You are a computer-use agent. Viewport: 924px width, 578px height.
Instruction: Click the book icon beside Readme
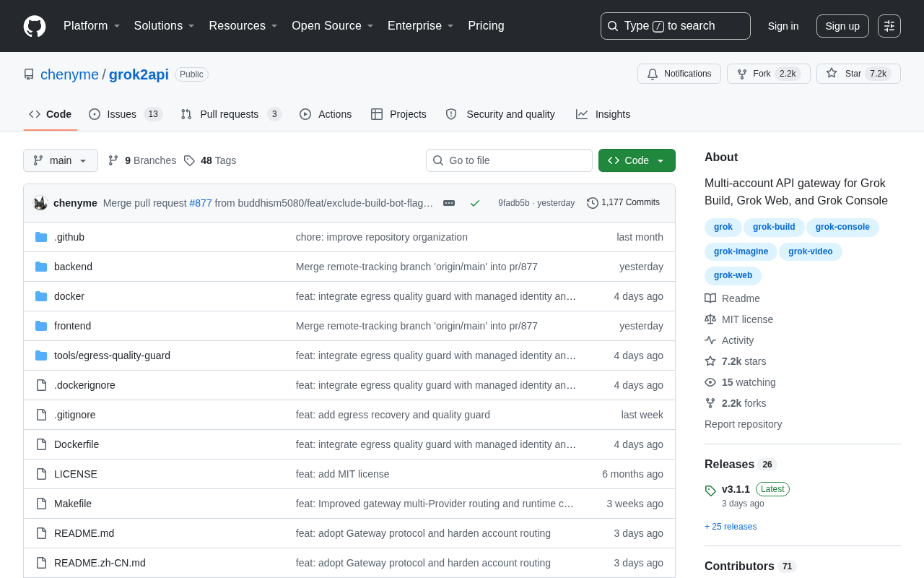710,298
